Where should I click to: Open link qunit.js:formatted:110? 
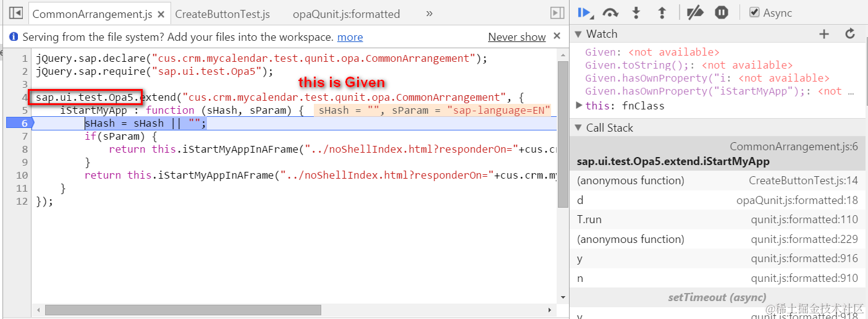point(804,219)
